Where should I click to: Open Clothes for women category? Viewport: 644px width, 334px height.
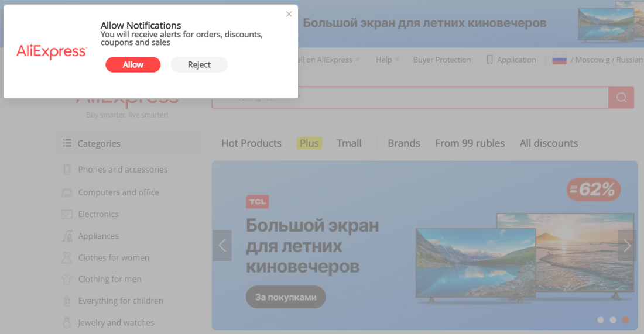[x=114, y=258]
